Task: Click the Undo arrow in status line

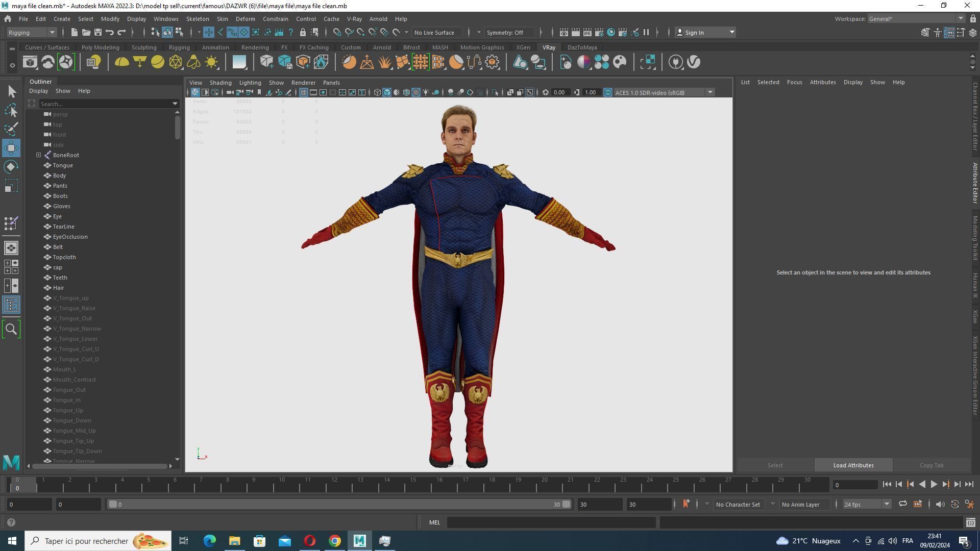Action: click(x=109, y=33)
